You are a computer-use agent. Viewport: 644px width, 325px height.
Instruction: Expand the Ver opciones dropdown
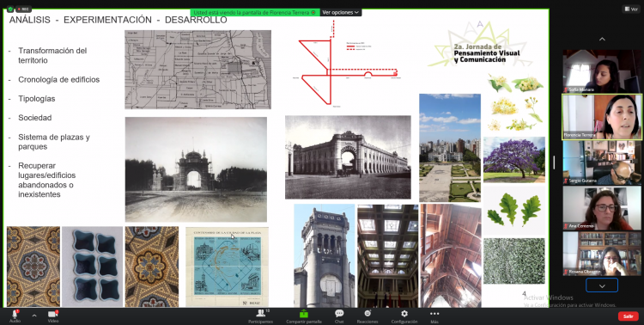click(341, 12)
